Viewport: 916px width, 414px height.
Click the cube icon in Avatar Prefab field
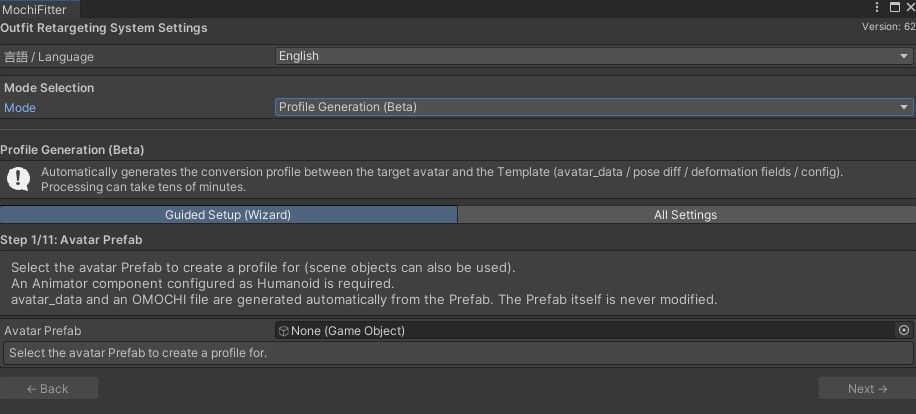[283, 331]
